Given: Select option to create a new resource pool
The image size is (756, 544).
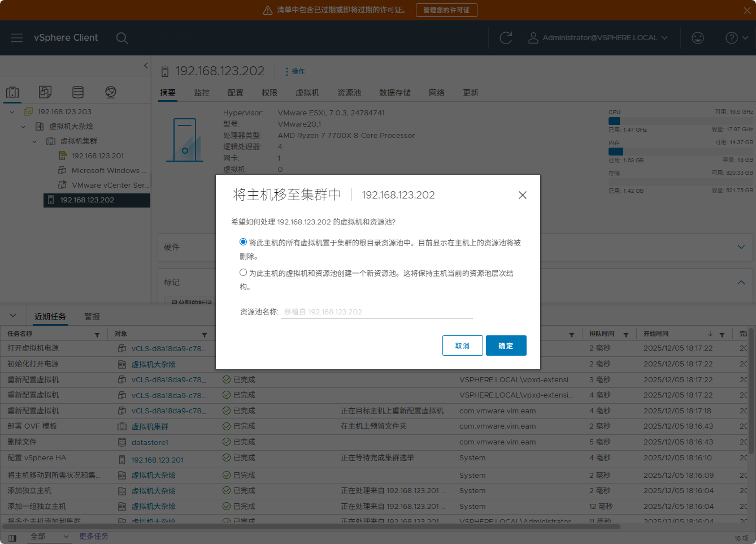Looking at the screenshot, I should tap(244, 273).
